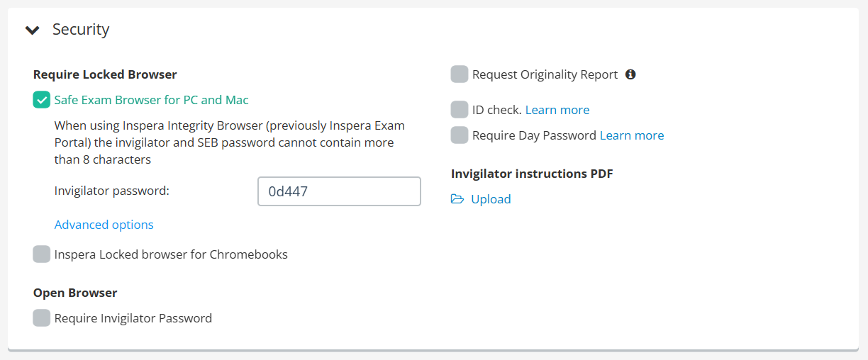Tick the Require Invigilator Password checkbox

(42, 318)
